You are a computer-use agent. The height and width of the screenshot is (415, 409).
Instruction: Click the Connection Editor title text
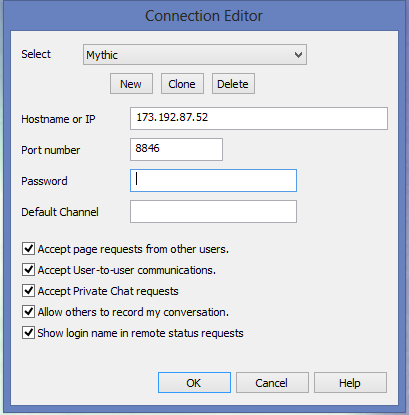pyautogui.click(x=204, y=16)
